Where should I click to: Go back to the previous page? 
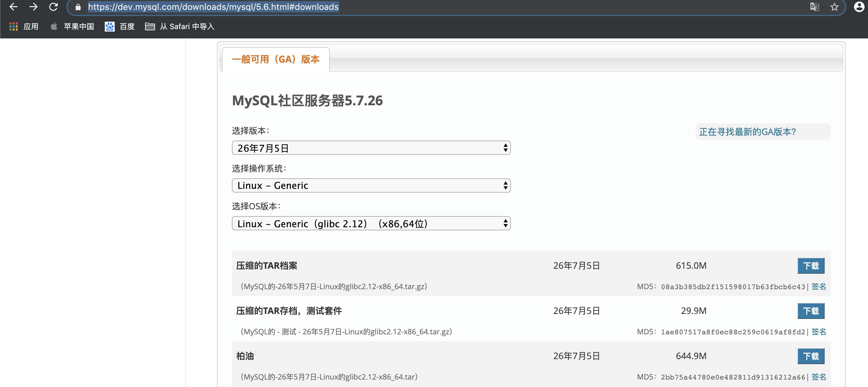[x=13, y=7]
